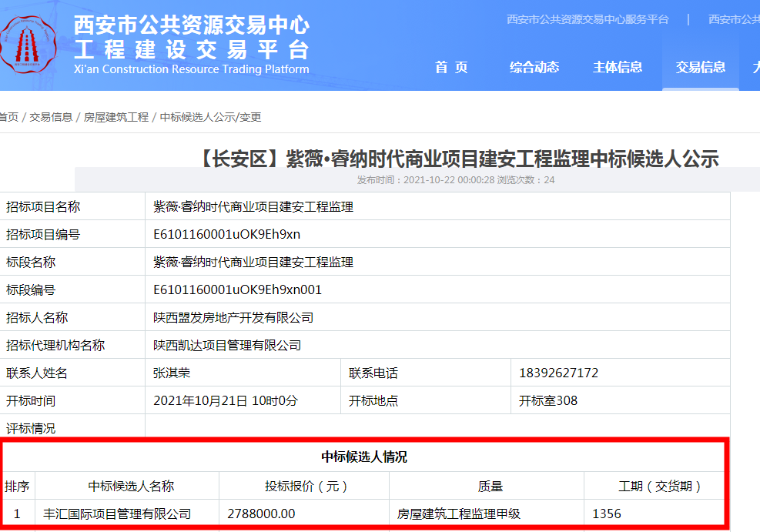The image size is (760, 532).
Task: Go to 交易信息 in the breadcrumb
Action: click(x=51, y=117)
